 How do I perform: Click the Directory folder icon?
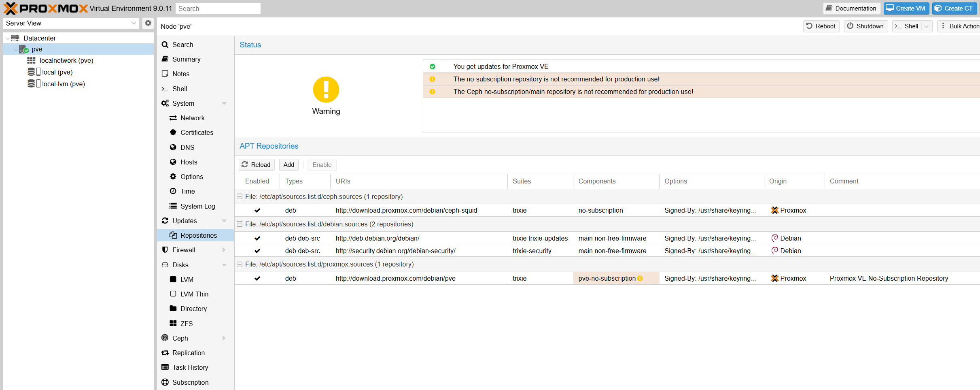(173, 308)
